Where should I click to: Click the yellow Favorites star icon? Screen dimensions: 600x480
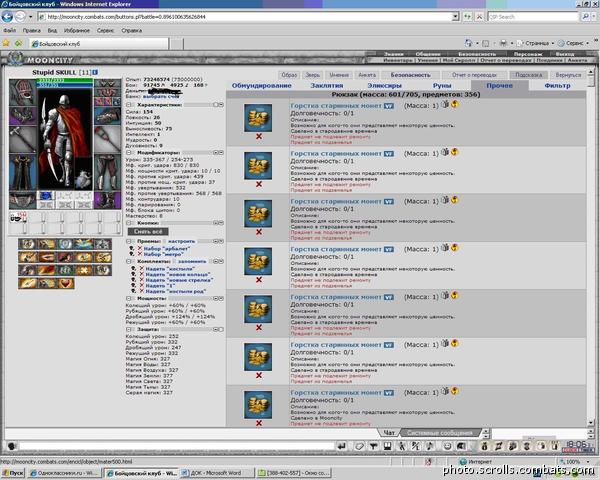point(6,43)
